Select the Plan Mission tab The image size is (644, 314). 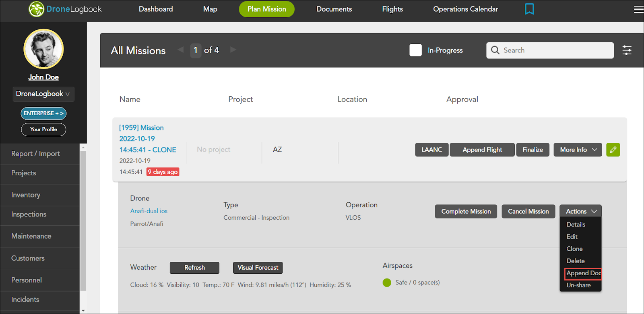(266, 9)
